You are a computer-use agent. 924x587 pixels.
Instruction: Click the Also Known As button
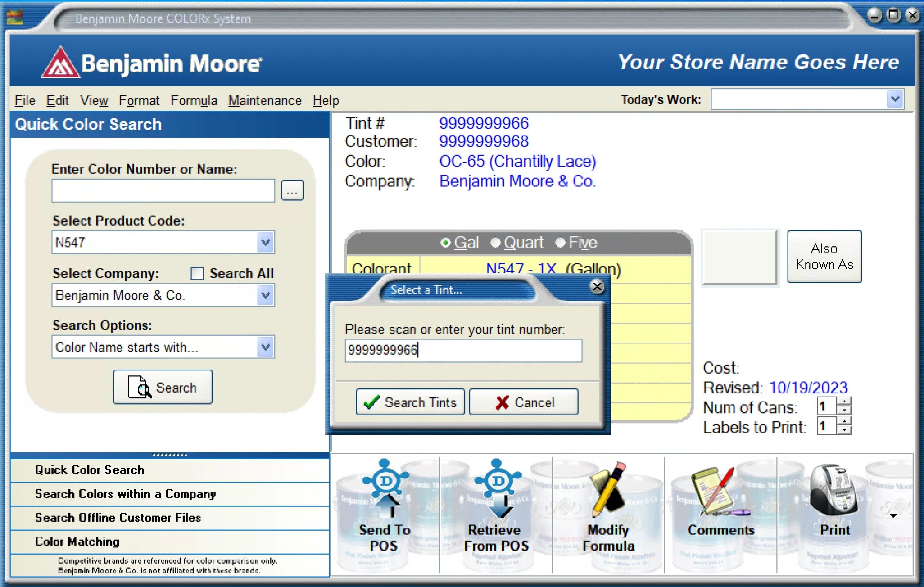tap(824, 256)
